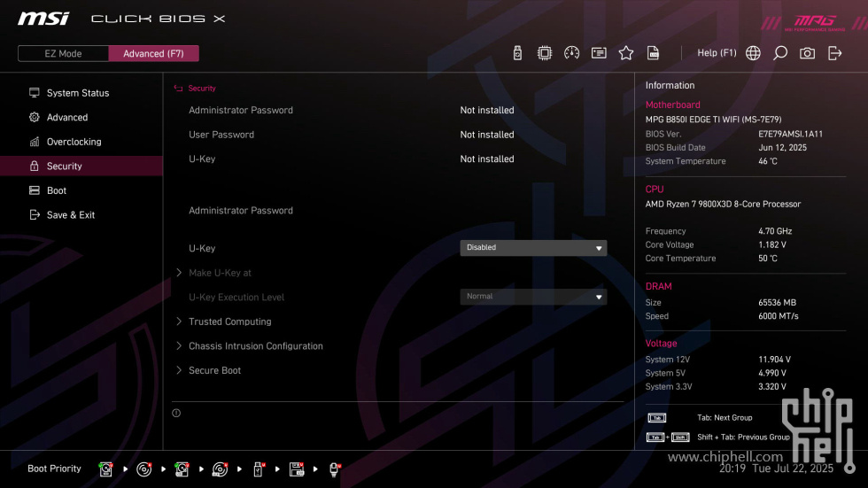Select Security in the sidebar
The width and height of the screenshot is (868, 488).
[x=81, y=166]
